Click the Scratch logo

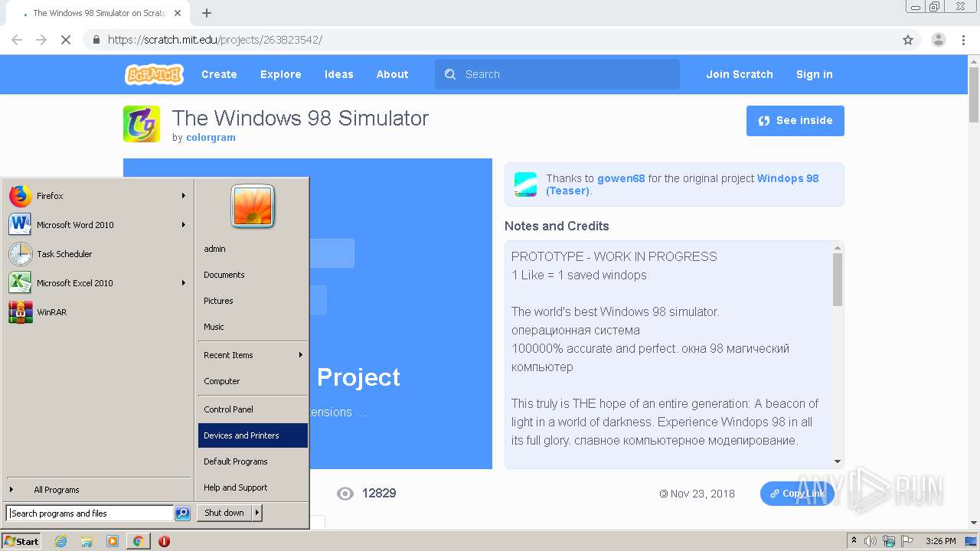tap(154, 74)
